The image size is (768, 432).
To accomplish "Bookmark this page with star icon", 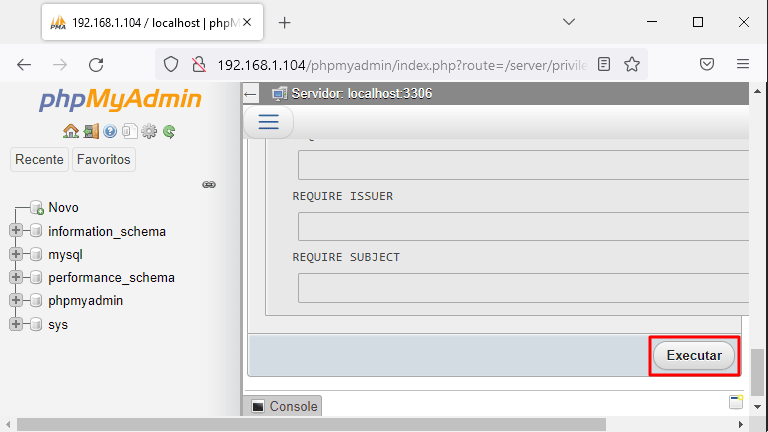I will point(632,64).
